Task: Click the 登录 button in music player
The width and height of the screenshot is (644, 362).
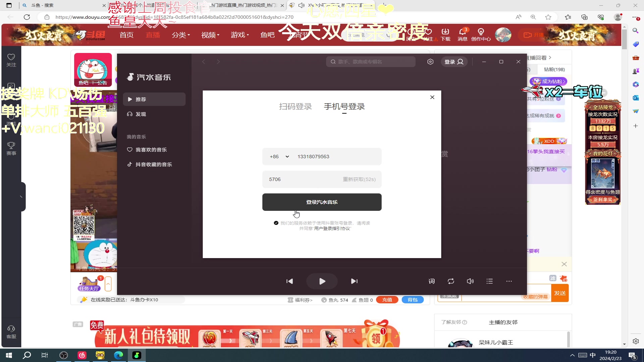Action: click(x=454, y=62)
